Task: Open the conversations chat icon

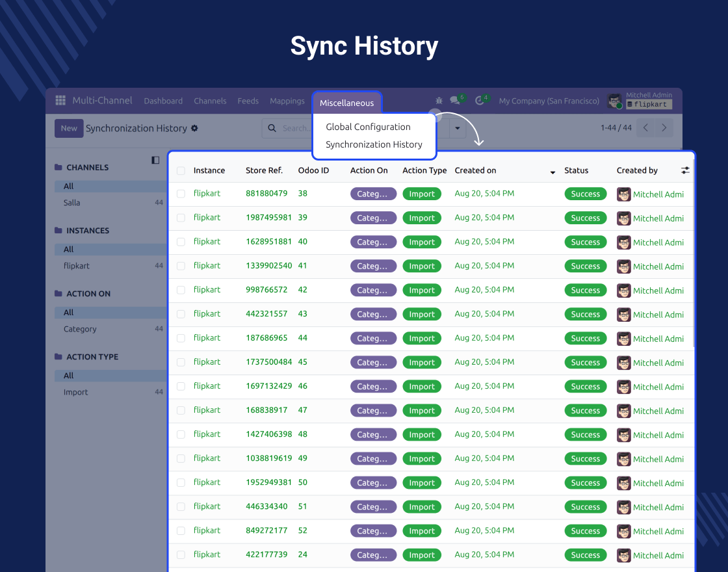Action: pyautogui.click(x=455, y=100)
